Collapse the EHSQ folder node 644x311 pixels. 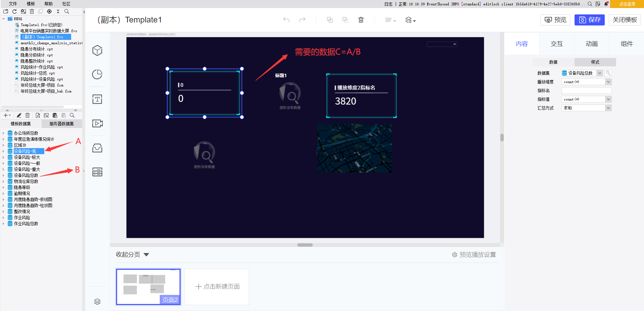tap(4, 19)
